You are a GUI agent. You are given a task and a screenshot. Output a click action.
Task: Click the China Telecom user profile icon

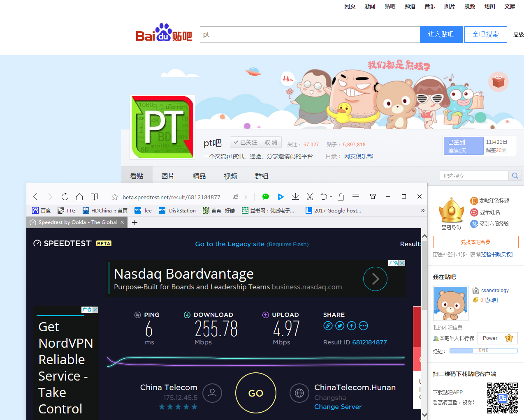tap(212, 393)
